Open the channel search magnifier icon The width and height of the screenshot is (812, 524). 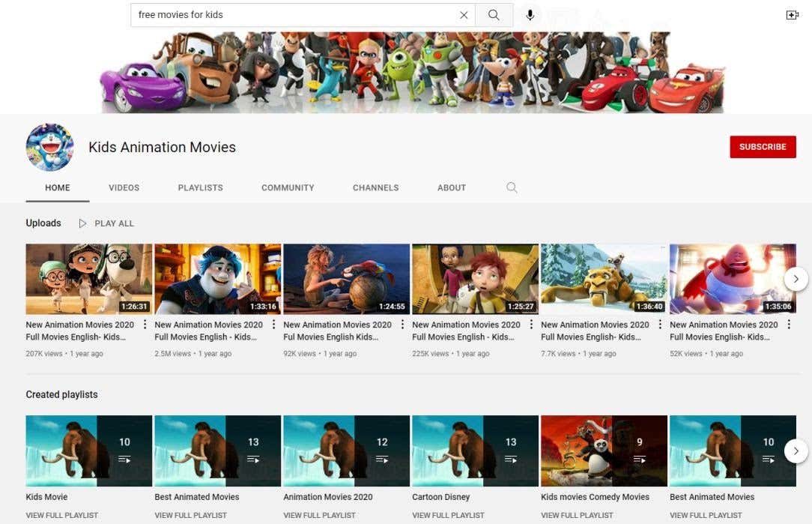[512, 187]
